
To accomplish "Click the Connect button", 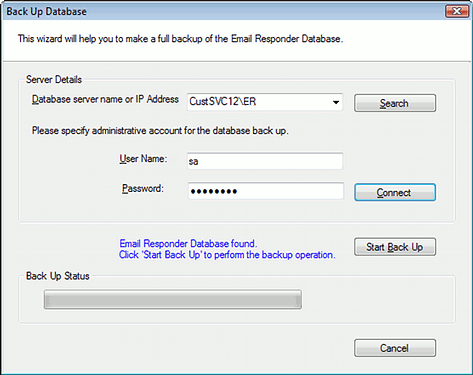I will (x=395, y=192).
